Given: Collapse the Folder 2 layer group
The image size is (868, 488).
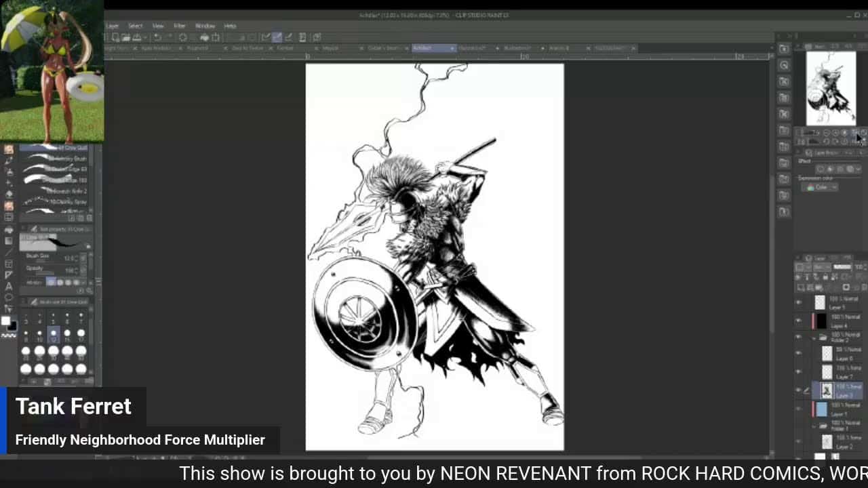Looking at the screenshot, I should tap(814, 337).
